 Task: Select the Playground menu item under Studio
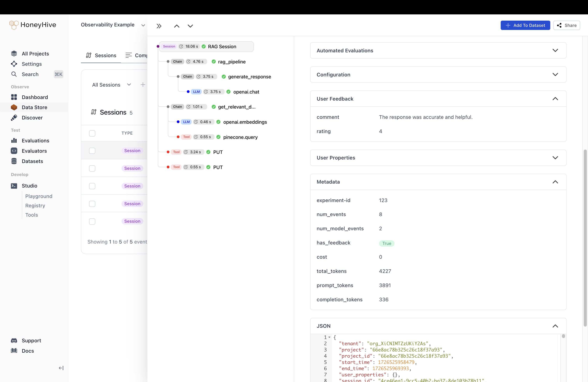(x=39, y=196)
